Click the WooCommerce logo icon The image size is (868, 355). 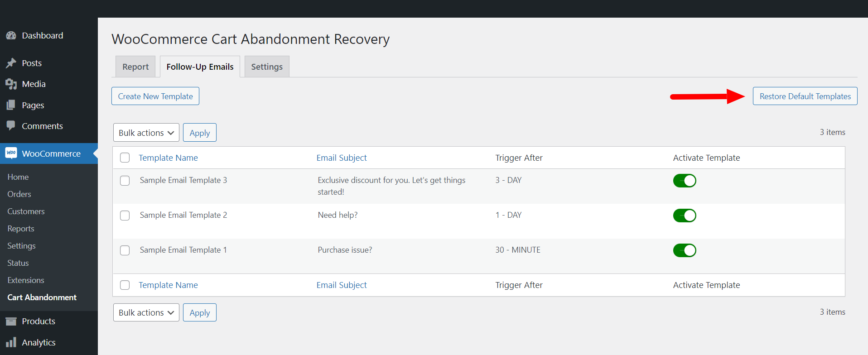coord(11,153)
